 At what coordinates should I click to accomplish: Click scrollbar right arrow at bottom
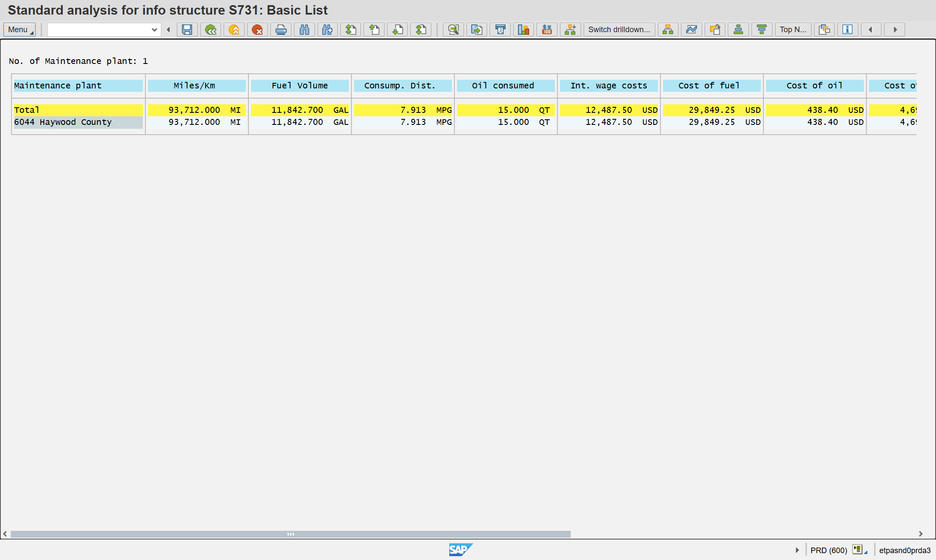(921, 534)
